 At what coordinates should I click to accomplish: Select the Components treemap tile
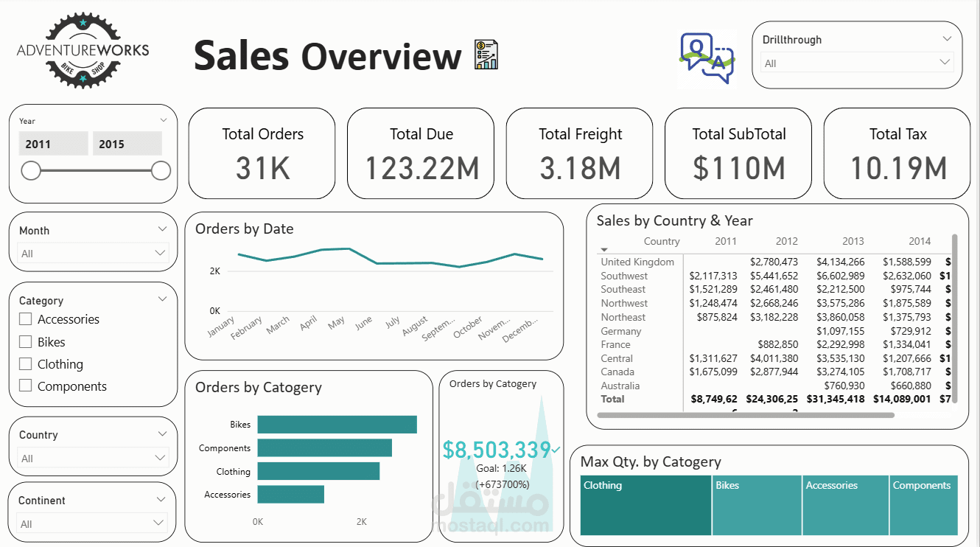pos(924,505)
